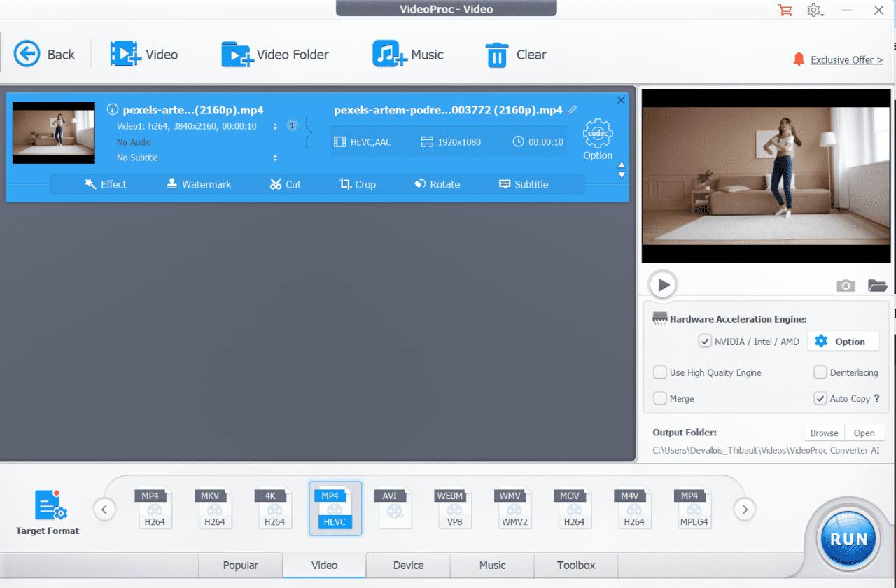Play the video preview
The height and width of the screenshot is (588, 896).
[x=663, y=285]
